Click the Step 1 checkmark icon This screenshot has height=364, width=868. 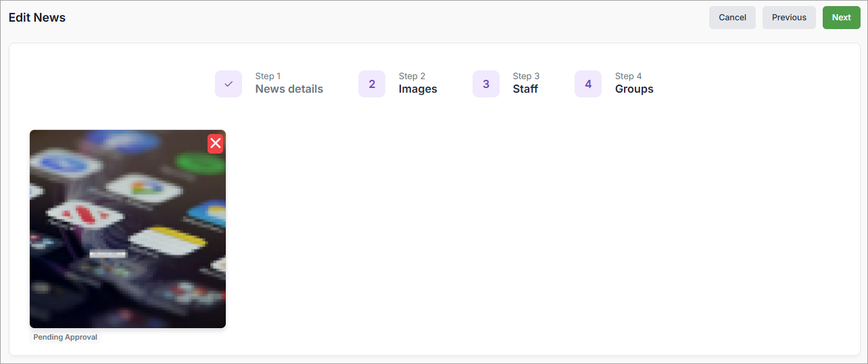click(228, 84)
